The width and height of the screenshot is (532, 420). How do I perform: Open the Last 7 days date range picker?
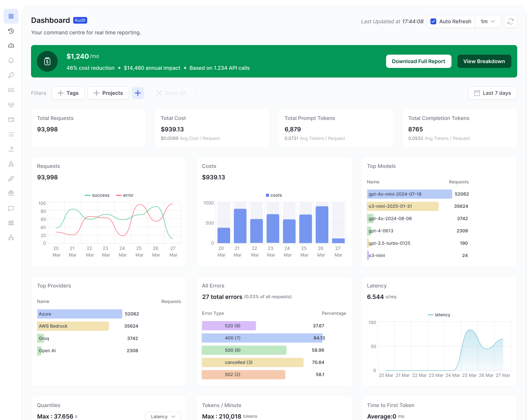(492, 93)
